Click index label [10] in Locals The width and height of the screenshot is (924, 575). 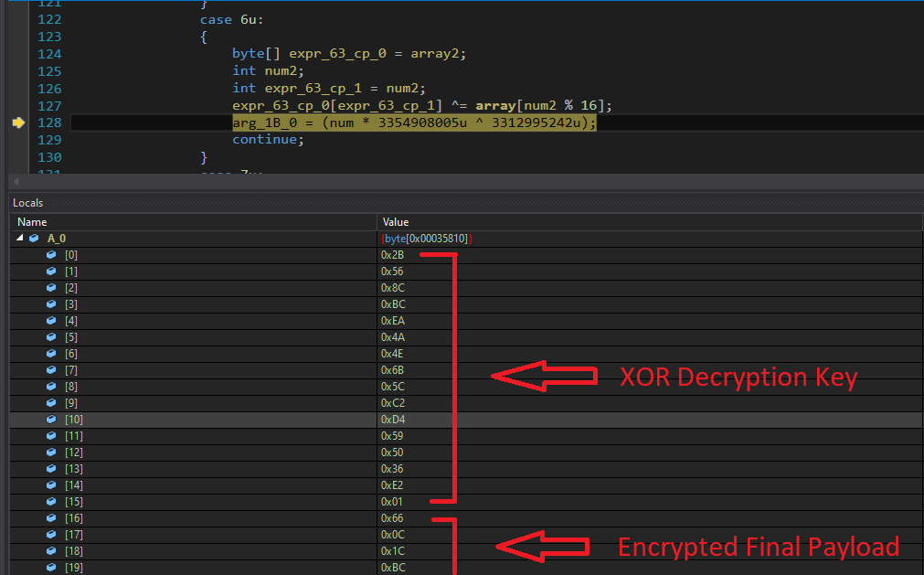[x=74, y=420]
